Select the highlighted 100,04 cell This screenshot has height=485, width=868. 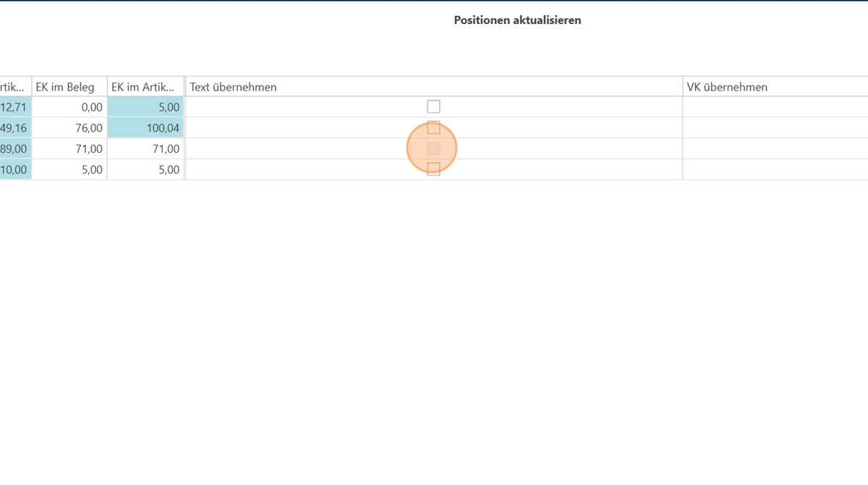(145, 128)
